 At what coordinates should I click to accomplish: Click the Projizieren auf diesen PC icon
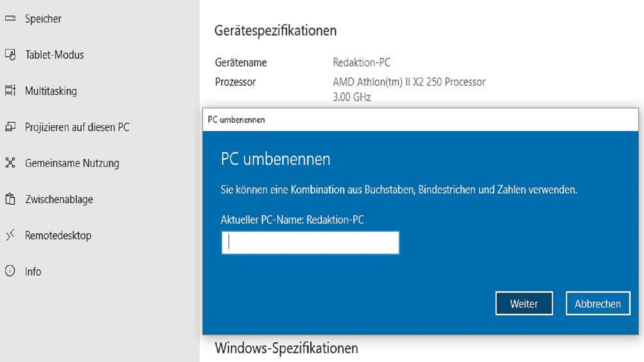[x=10, y=127]
